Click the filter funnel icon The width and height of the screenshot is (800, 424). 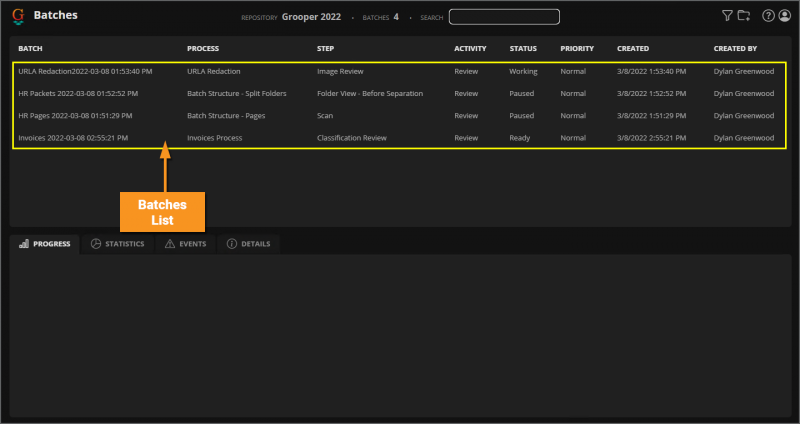click(x=727, y=16)
